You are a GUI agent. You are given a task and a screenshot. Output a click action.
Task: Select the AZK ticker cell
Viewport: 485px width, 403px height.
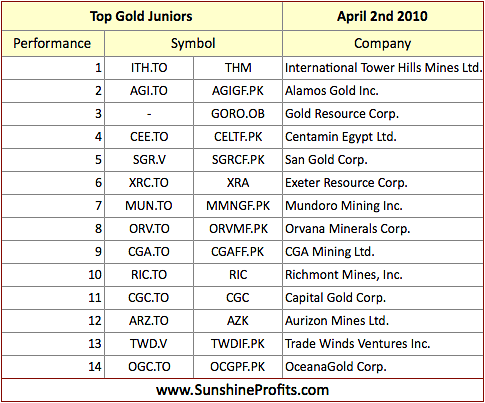coord(238,321)
